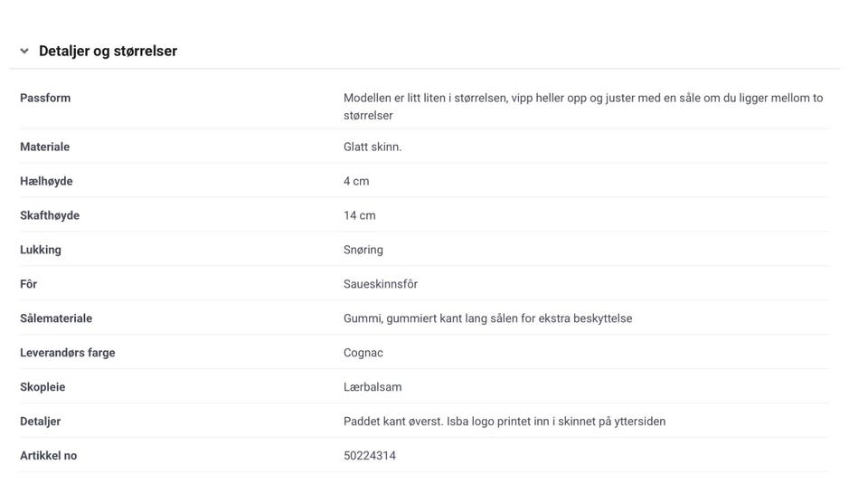The width and height of the screenshot is (868, 503).
Task: Click the Cognac color value
Action: tap(363, 353)
